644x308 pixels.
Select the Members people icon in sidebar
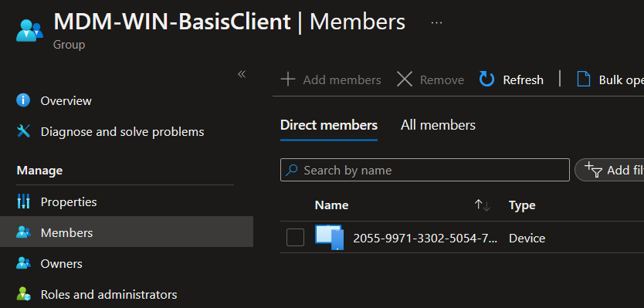pyautogui.click(x=23, y=232)
